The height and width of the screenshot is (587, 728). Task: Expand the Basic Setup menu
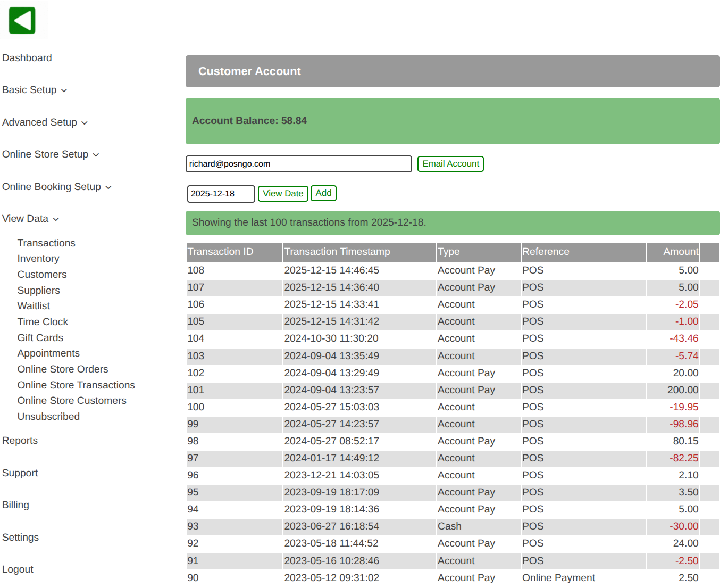click(35, 90)
